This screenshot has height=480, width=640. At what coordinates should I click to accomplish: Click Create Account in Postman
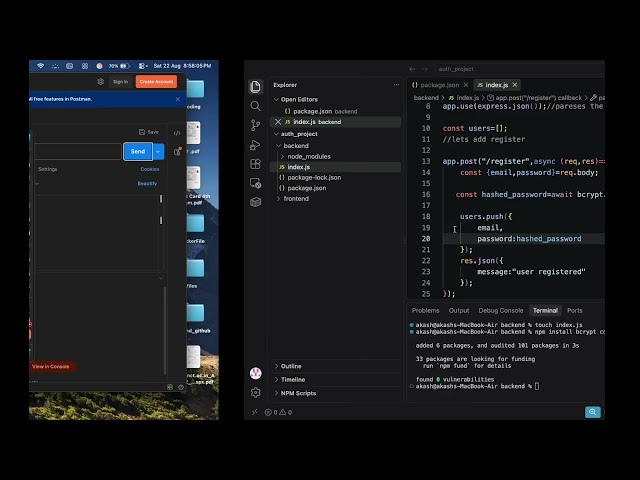point(156,82)
